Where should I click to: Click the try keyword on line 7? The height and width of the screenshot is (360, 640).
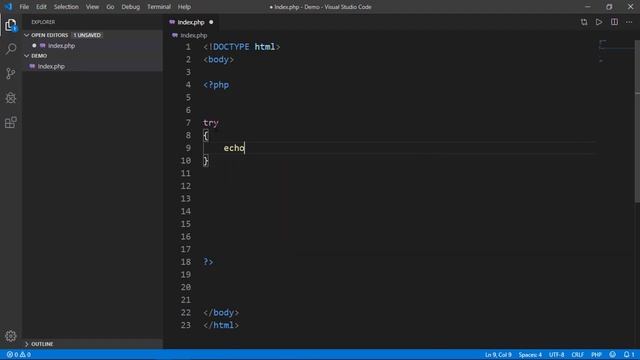pyautogui.click(x=211, y=122)
